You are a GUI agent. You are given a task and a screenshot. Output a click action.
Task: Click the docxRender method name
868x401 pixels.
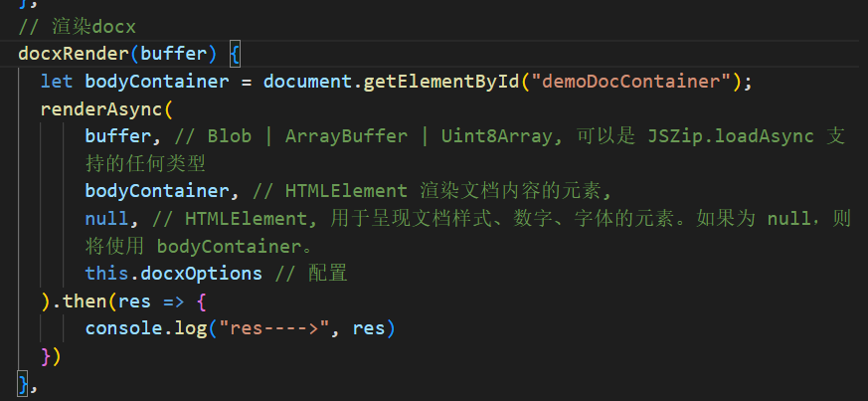click(74, 54)
